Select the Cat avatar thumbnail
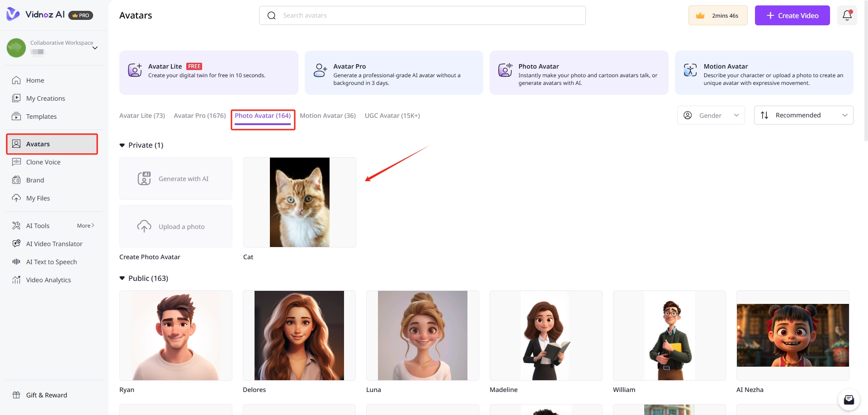 tap(299, 202)
